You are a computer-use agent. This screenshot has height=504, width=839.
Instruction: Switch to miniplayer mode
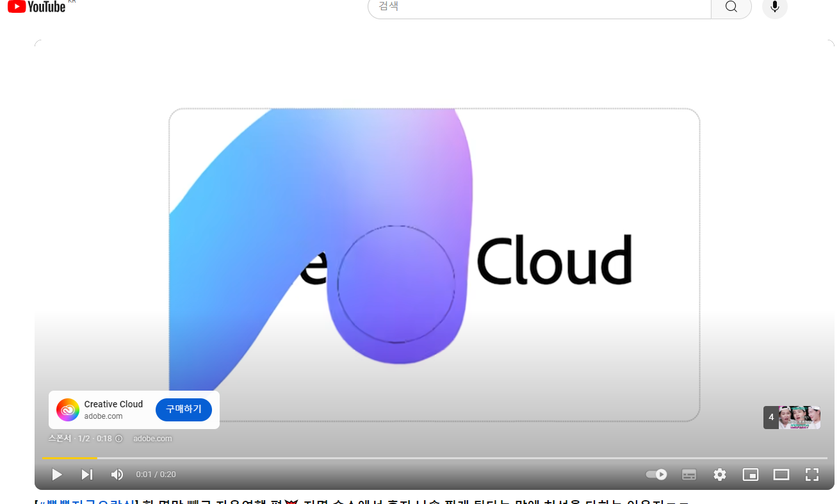pos(751,475)
